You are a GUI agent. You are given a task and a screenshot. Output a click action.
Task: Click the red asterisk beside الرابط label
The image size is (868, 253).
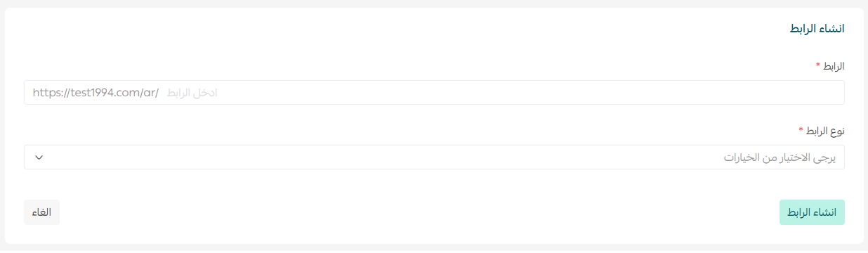click(818, 65)
